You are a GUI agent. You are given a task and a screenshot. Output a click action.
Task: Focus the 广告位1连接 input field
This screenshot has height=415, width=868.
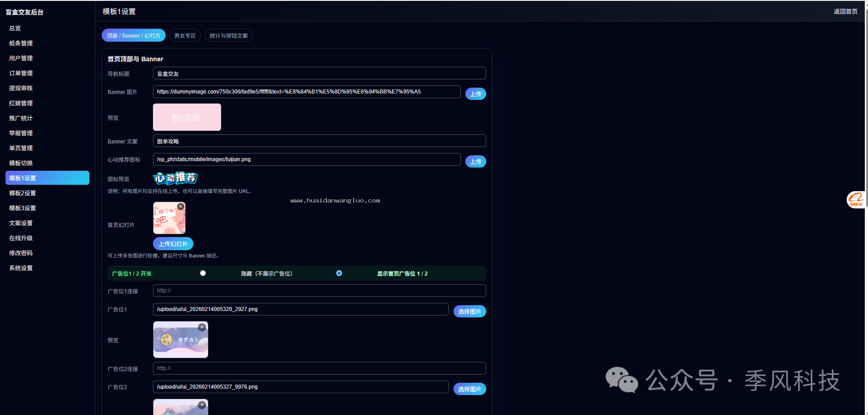pyautogui.click(x=320, y=291)
